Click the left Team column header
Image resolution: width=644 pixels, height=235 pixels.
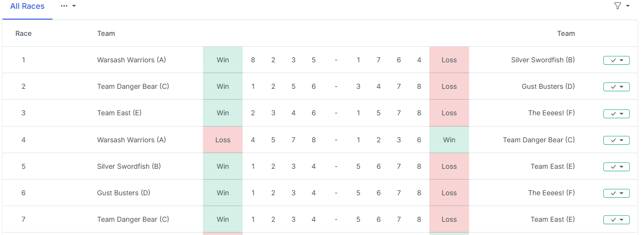click(106, 33)
